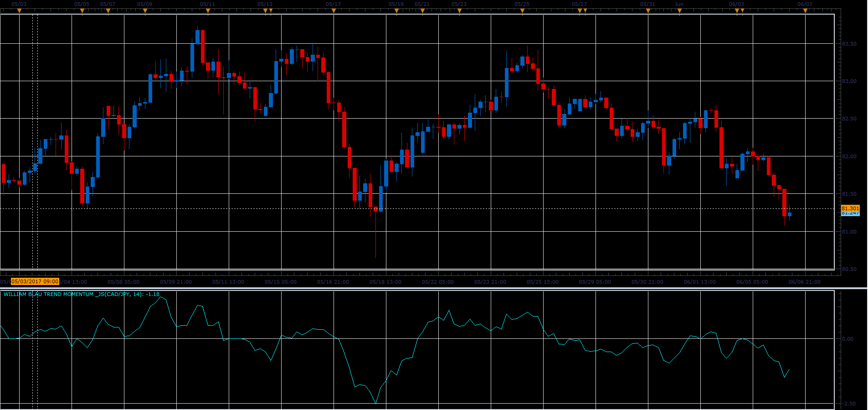Click the -2.50 label on indicator scale
This screenshot has height=410, width=868.
pos(848,404)
